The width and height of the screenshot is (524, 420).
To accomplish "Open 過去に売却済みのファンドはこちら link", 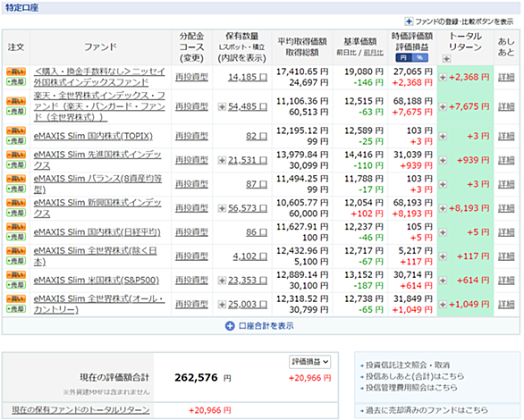I will pyautogui.click(x=427, y=410).
